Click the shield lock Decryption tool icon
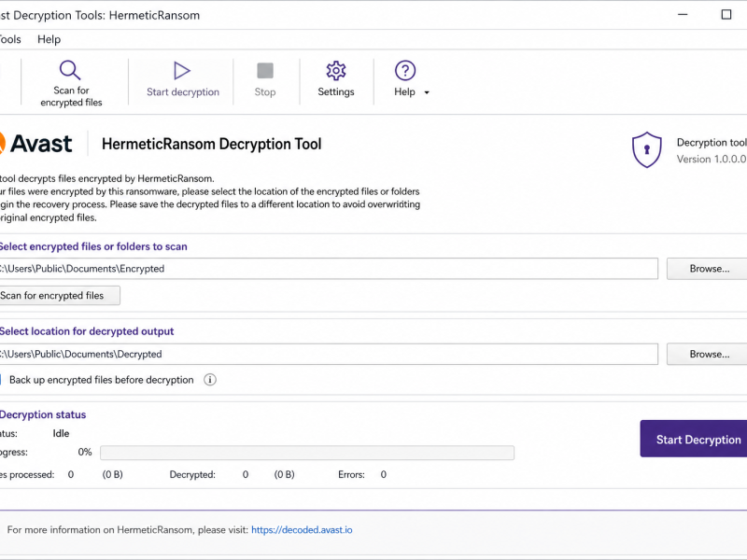 coord(646,149)
